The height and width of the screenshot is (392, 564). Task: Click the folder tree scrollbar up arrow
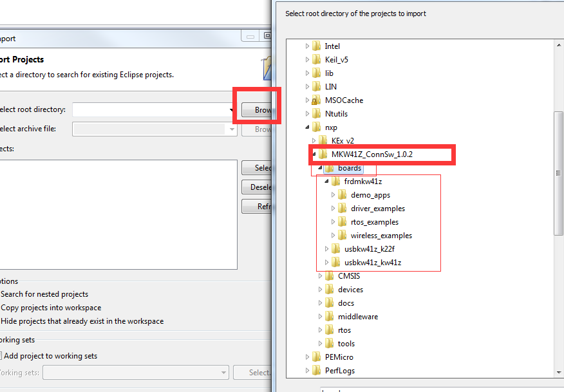tap(559, 45)
